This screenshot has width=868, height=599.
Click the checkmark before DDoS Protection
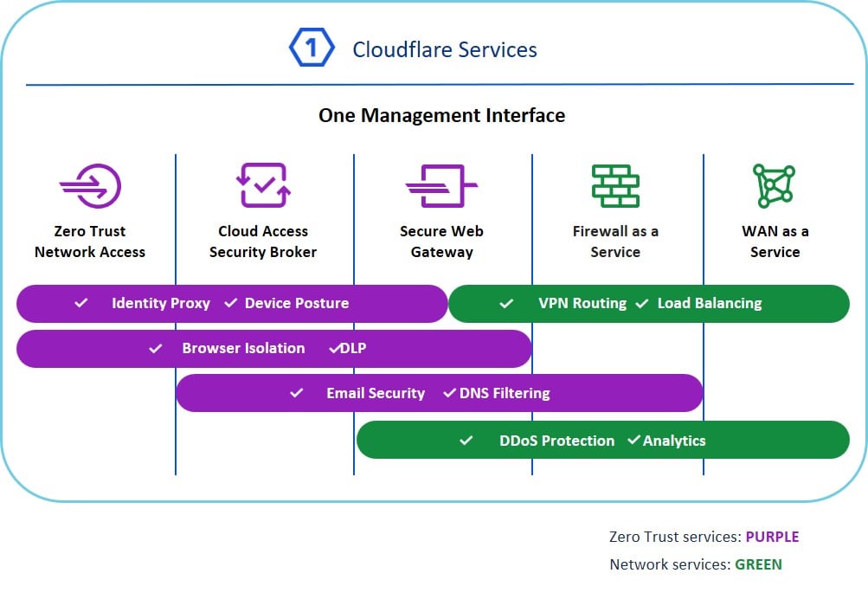466,441
